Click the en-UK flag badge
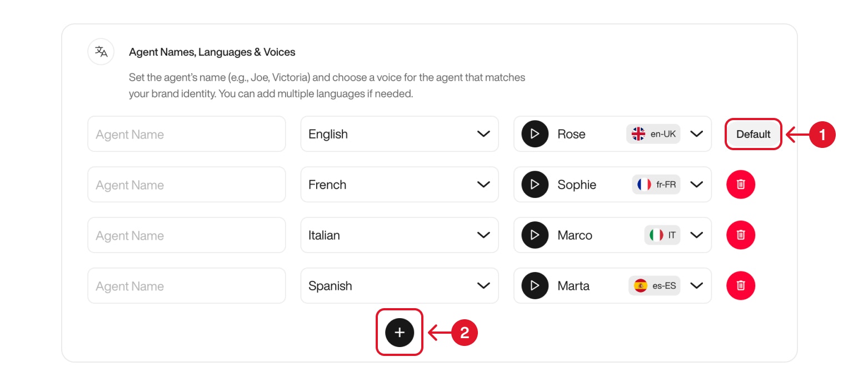Viewport: 868px width, 386px height. (x=654, y=133)
